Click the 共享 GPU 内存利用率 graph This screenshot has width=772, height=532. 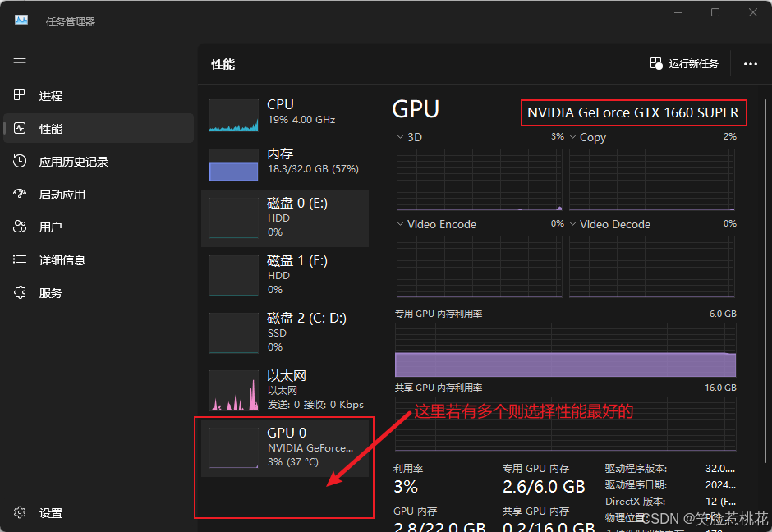565,424
